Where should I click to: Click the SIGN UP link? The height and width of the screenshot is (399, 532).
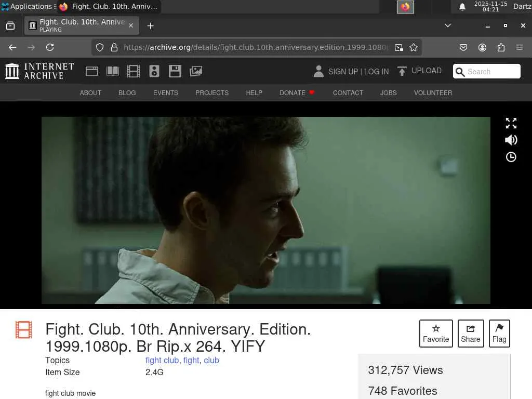(x=343, y=72)
